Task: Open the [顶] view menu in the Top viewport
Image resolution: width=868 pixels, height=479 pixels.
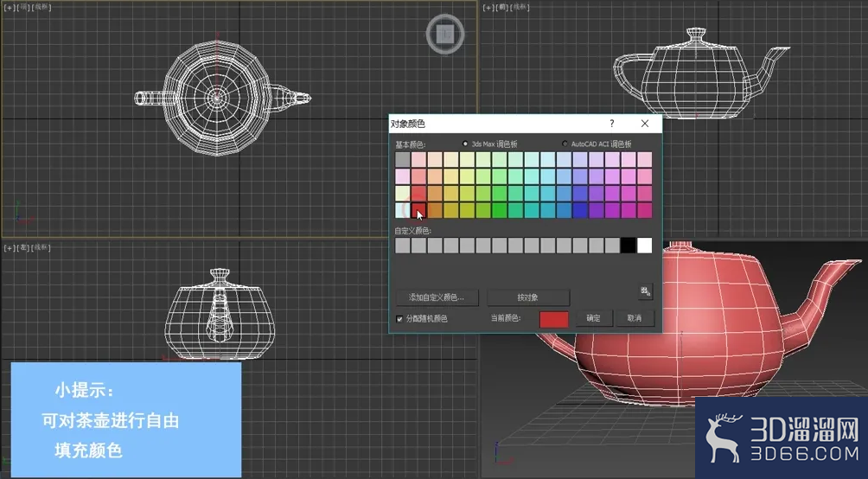Action: (x=23, y=8)
